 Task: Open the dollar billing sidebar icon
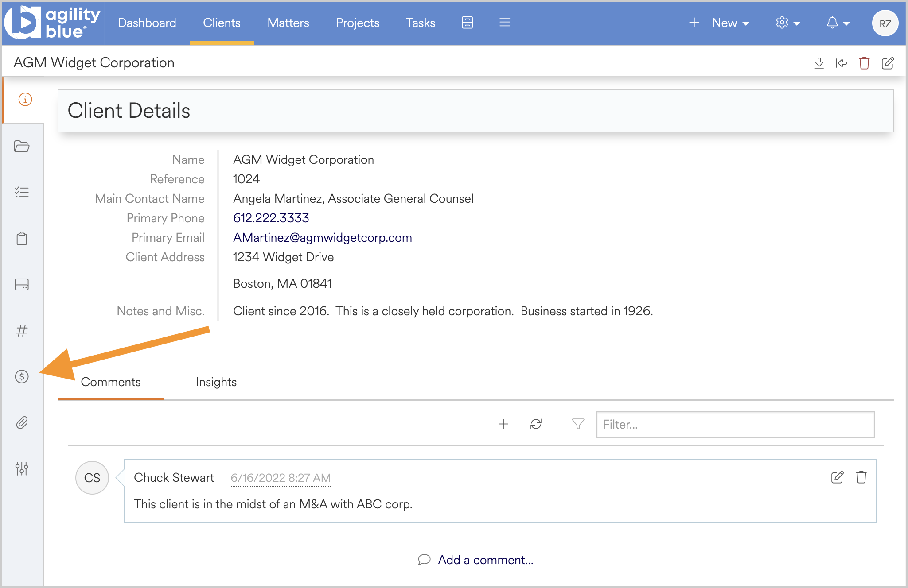(22, 377)
